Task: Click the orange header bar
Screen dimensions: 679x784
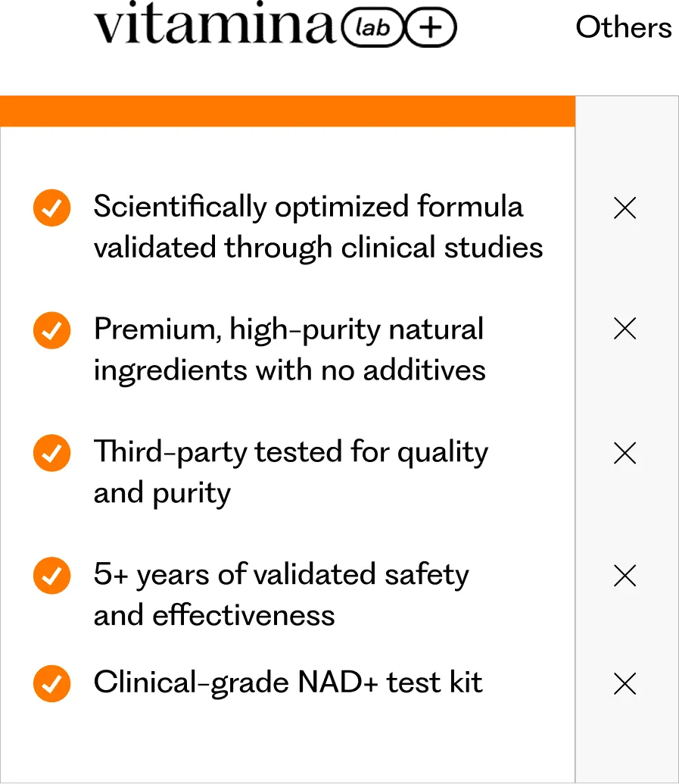Action: 288,111
